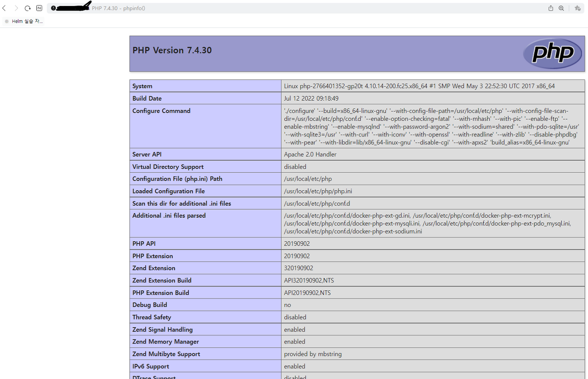Select the Zend Memory Manager enabled value
The height and width of the screenshot is (379, 588).
[294, 342]
